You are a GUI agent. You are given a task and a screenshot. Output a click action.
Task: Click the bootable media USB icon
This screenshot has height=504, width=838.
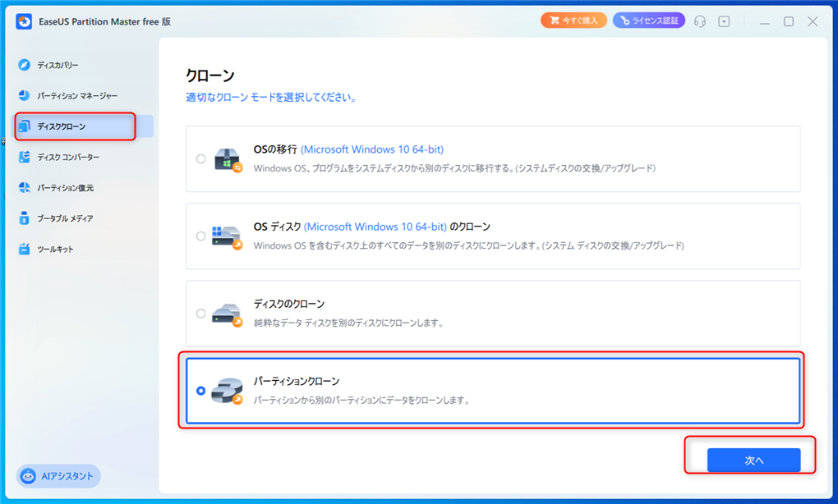point(24,218)
